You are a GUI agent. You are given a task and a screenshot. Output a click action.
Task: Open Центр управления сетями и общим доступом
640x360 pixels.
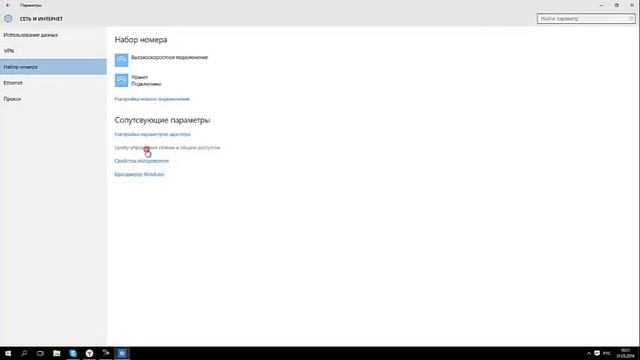pyautogui.click(x=167, y=147)
